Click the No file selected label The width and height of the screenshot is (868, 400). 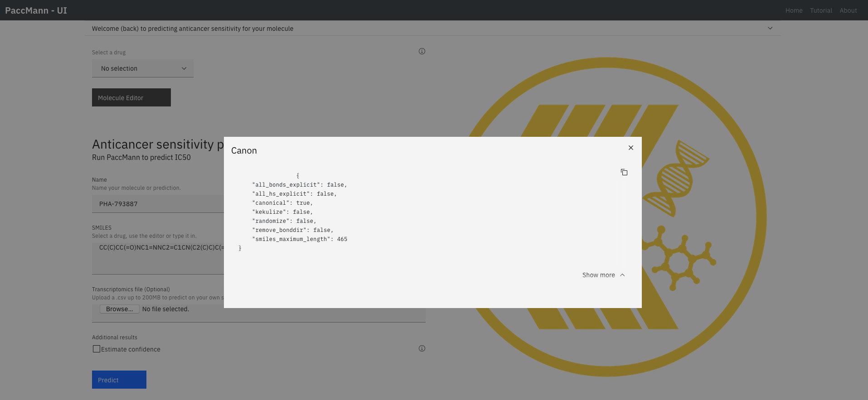(x=165, y=309)
